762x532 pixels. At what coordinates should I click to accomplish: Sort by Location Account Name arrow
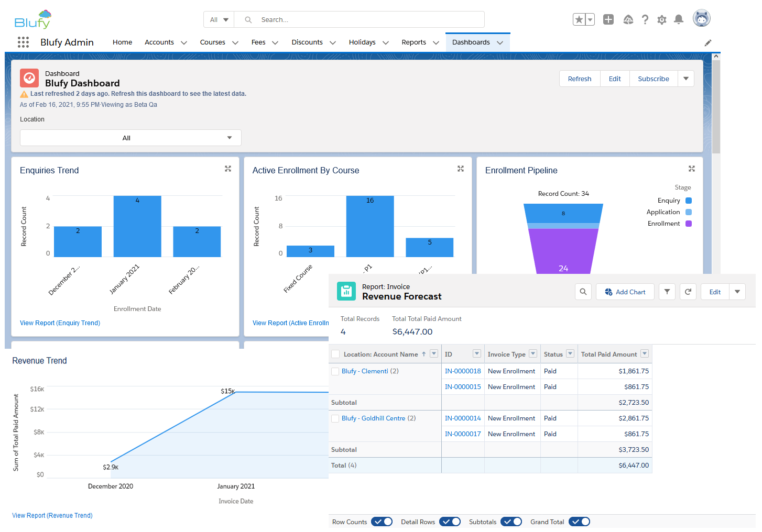click(x=423, y=354)
